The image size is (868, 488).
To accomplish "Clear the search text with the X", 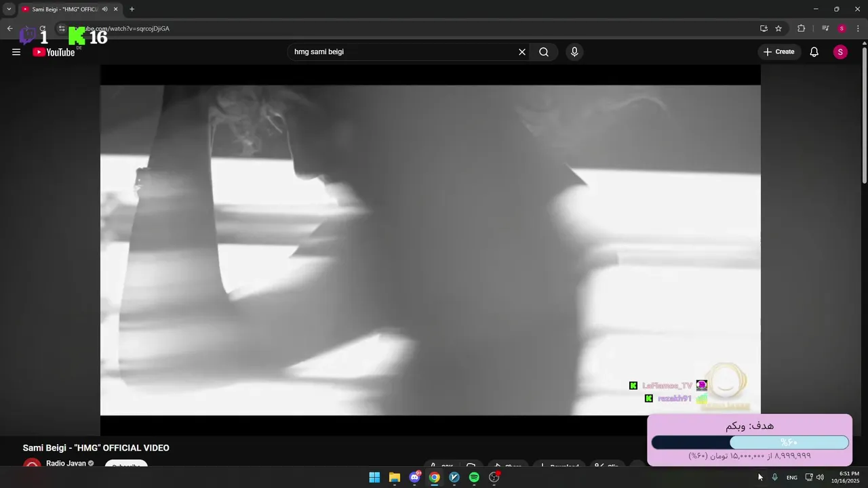I will 522,52.
